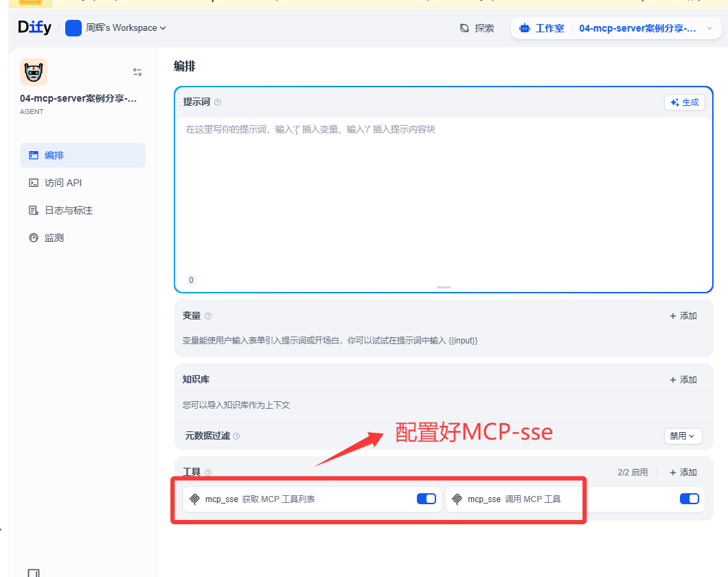This screenshot has height=577, width=728.
Task: Click the help icon beside 元数据过滤
Action: click(x=236, y=436)
